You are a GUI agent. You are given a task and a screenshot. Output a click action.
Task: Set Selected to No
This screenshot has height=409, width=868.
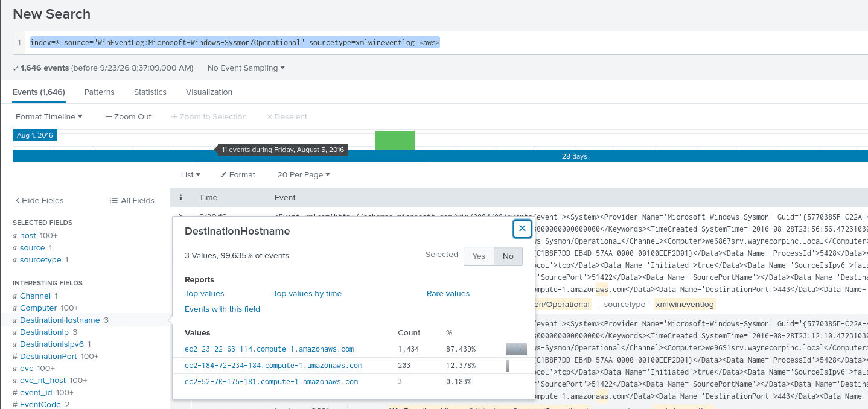pos(508,256)
